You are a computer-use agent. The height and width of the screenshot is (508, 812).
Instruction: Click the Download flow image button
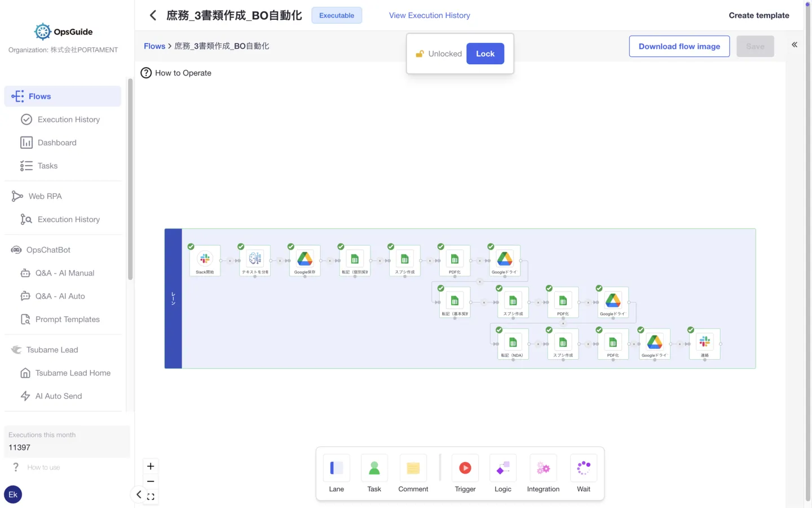tap(679, 46)
